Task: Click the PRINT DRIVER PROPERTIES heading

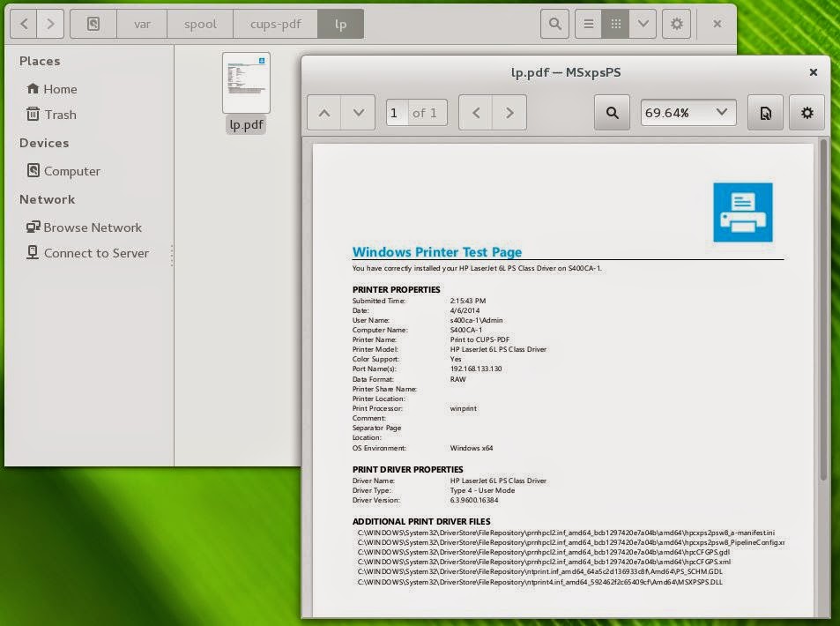Action: click(x=408, y=469)
